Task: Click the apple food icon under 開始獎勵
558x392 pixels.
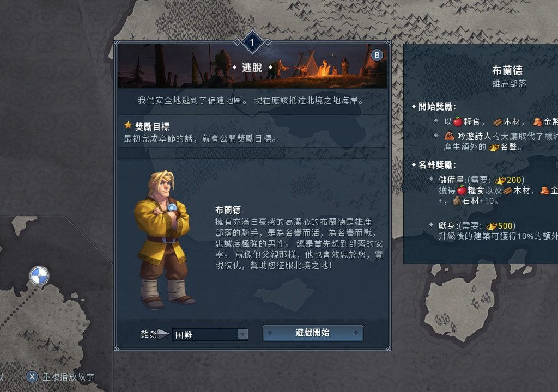Action: coord(458,121)
